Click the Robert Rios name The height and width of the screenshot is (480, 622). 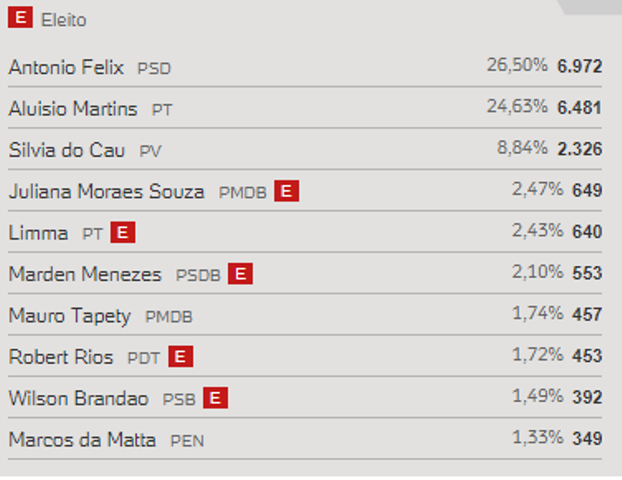[x=61, y=357]
